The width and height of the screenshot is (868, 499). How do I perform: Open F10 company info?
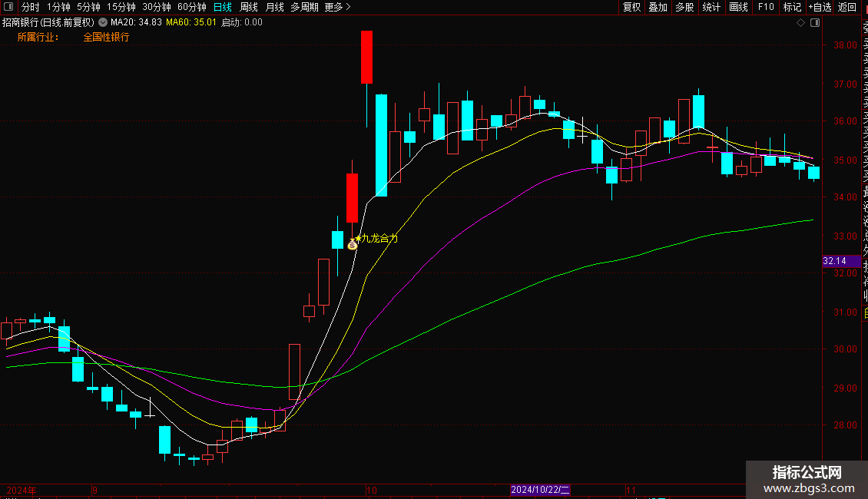pos(766,7)
